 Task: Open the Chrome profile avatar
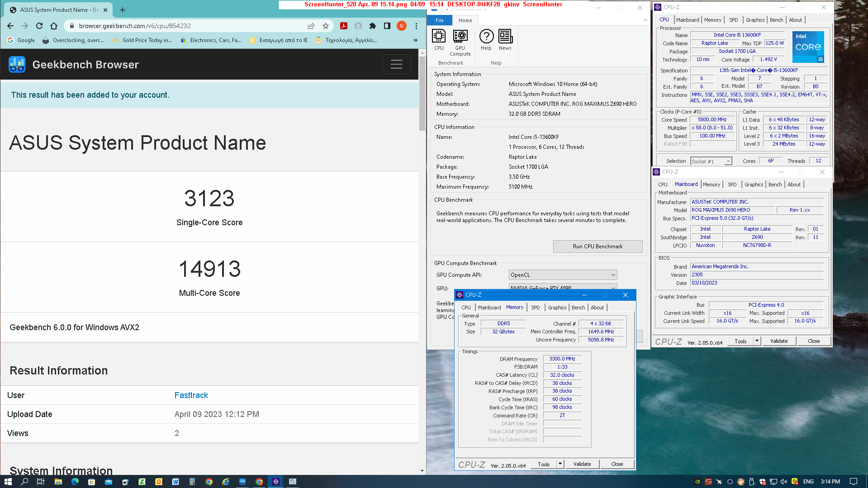click(402, 26)
